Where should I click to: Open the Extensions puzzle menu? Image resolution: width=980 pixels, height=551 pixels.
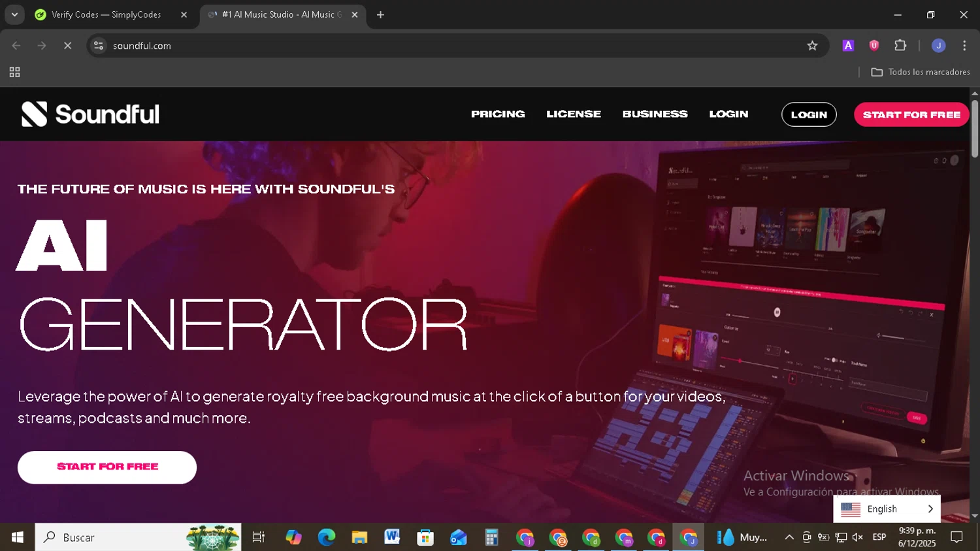point(900,46)
